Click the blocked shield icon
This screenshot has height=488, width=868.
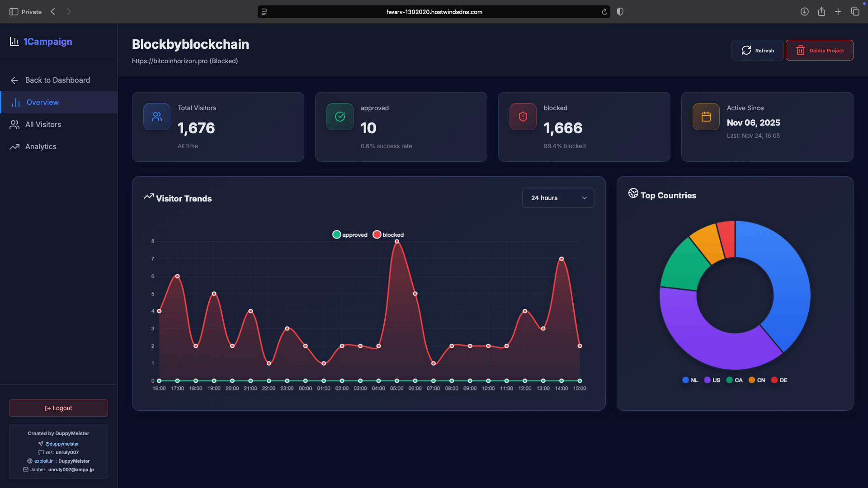pos(523,117)
